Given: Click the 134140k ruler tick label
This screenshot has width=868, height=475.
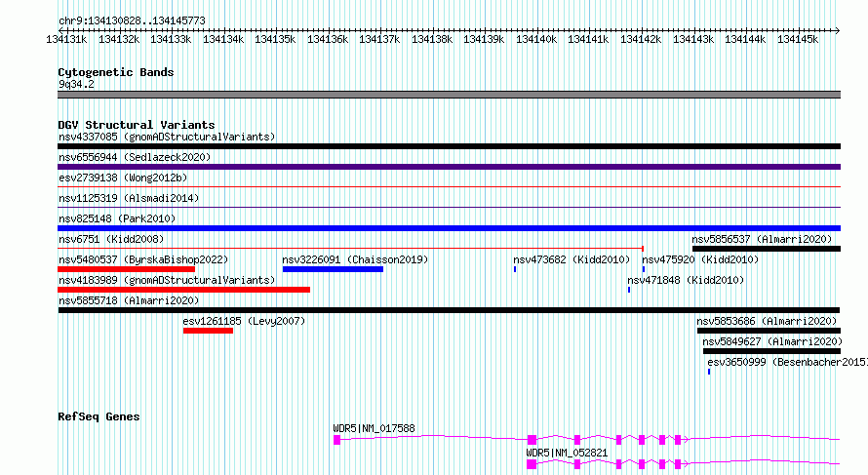Looking at the screenshot, I should tap(536, 39).
